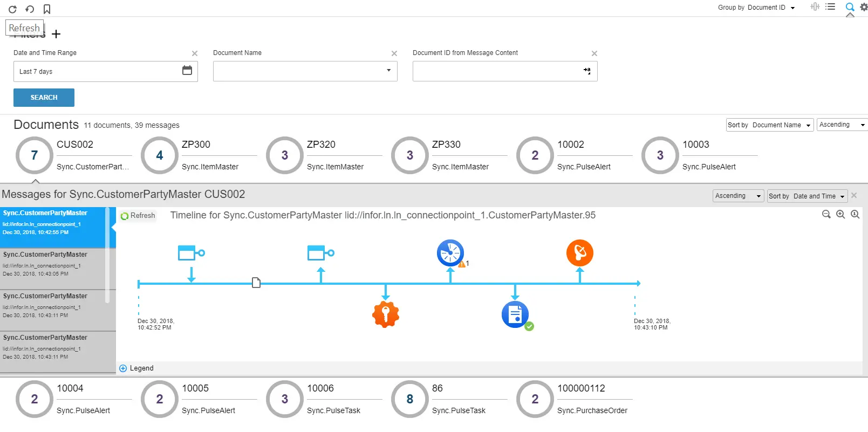The image size is (868, 432).
Task: Click the blue clock icon with warning badge
Action: pyautogui.click(x=450, y=252)
